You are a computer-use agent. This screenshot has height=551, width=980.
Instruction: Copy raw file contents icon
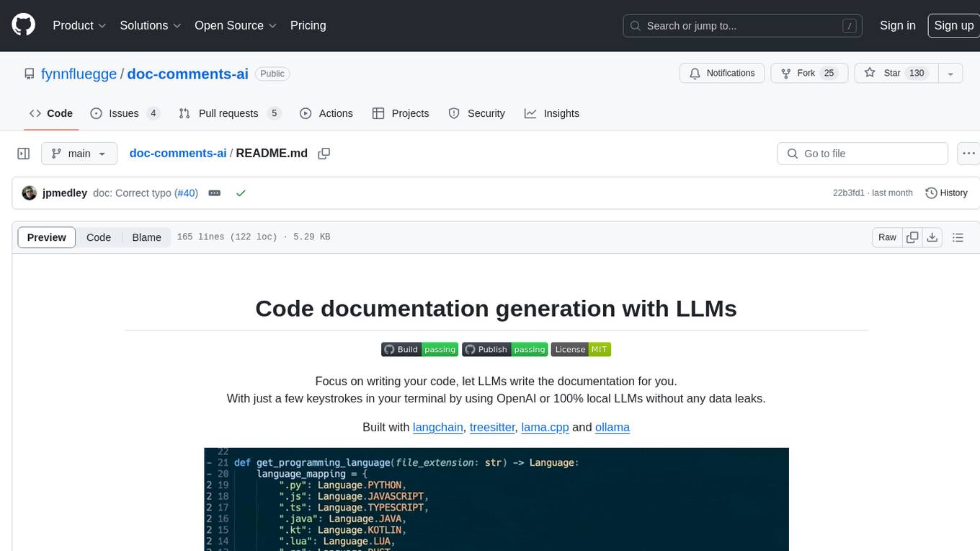912,237
